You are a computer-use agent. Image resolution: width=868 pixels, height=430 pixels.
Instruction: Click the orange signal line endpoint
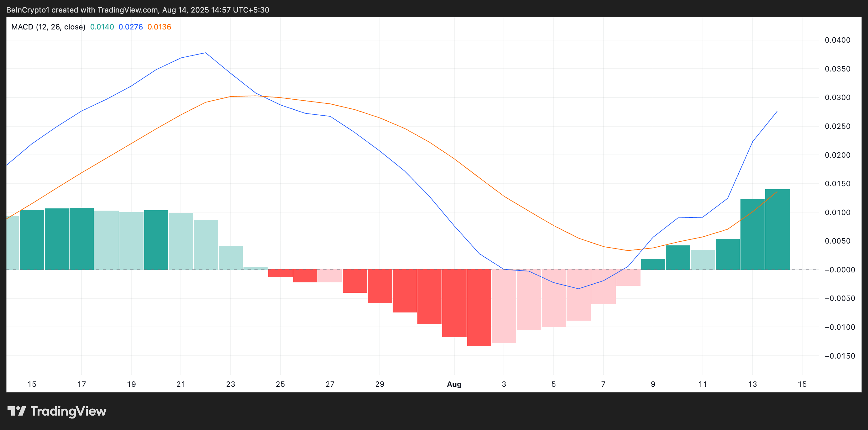(777, 192)
